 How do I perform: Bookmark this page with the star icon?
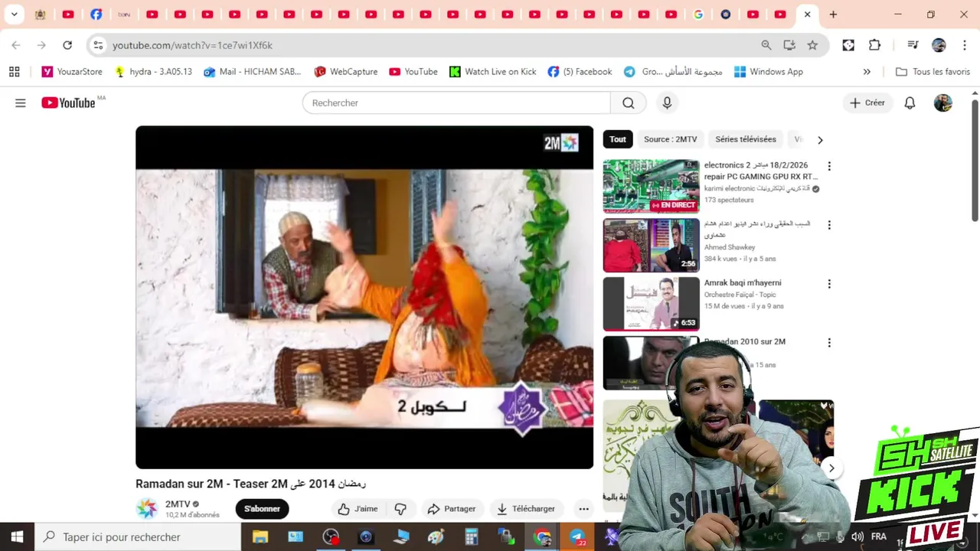click(x=812, y=45)
